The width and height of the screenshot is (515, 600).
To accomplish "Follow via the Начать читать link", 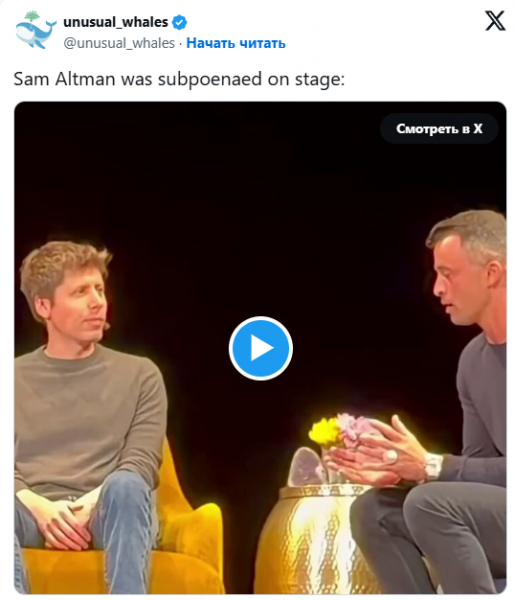I will pos(236,43).
